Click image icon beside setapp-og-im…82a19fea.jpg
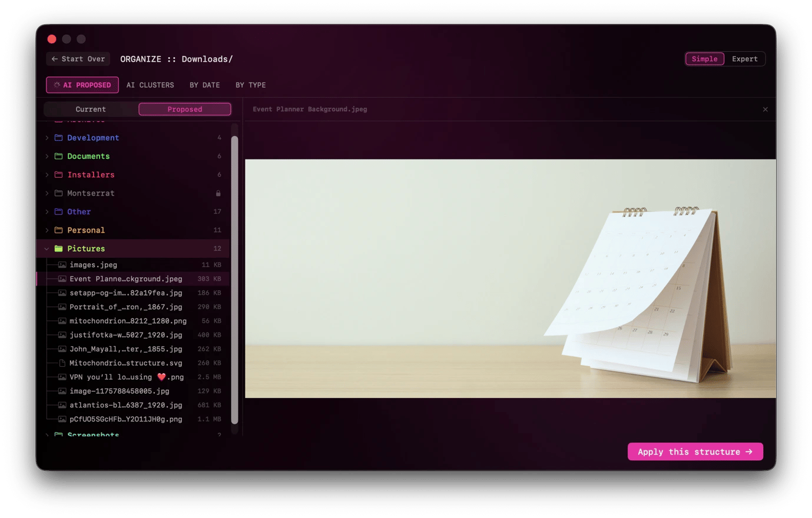 click(62, 293)
